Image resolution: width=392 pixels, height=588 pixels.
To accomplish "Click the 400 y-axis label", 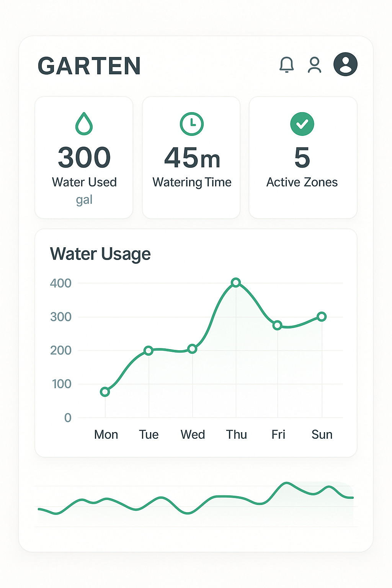I will (x=61, y=283).
